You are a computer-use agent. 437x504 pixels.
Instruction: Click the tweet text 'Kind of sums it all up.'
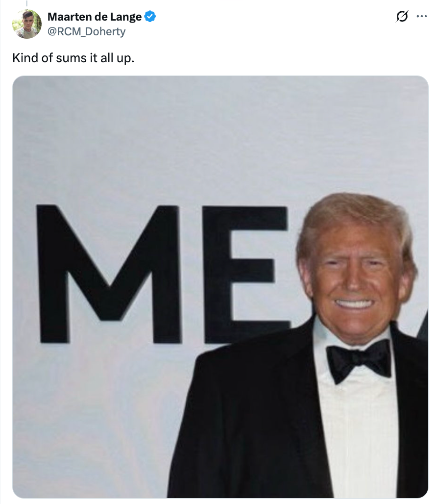click(73, 57)
